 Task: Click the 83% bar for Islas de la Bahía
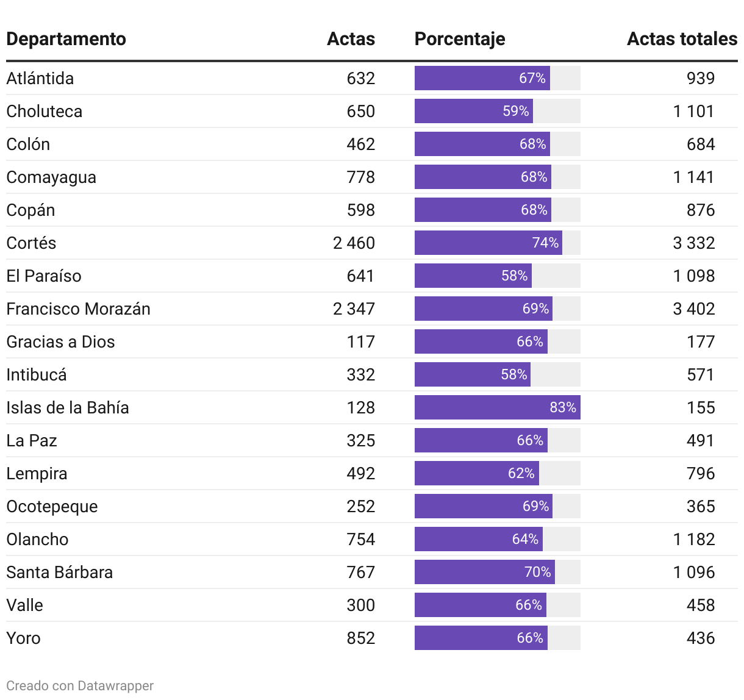click(x=497, y=407)
